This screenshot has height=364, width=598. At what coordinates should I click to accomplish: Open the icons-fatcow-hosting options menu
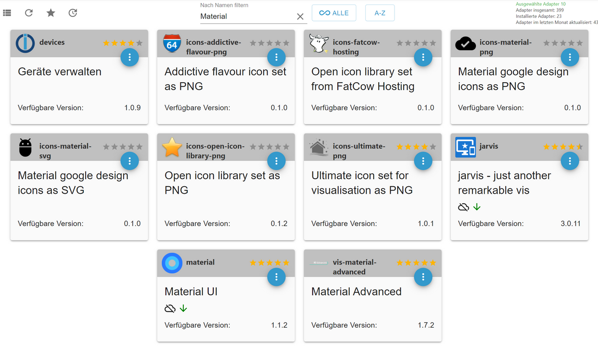coord(423,57)
